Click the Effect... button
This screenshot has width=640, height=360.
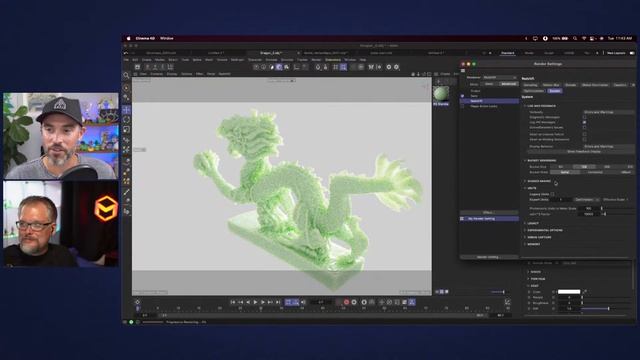click(x=488, y=213)
